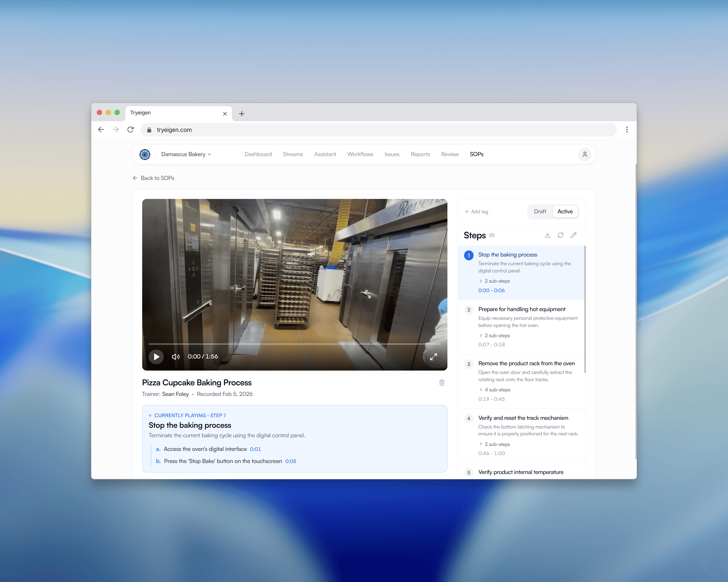728x582 pixels.
Task: Enter fullscreen video mode
Action: pyautogui.click(x=434, y=357)
